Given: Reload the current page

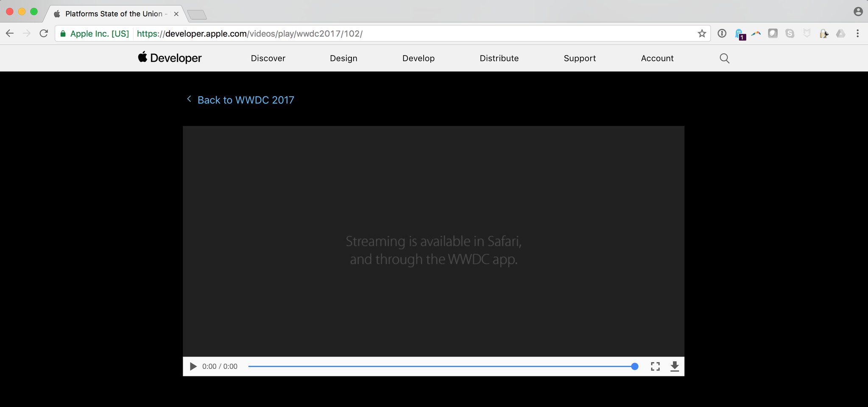Looking at the screenshot, I should (x=44, y=33).
